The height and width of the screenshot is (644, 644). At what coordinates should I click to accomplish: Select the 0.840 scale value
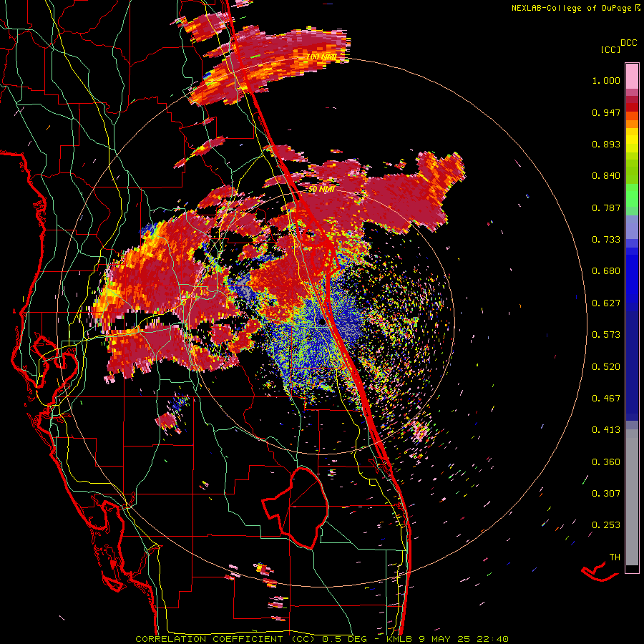[606, 176]
